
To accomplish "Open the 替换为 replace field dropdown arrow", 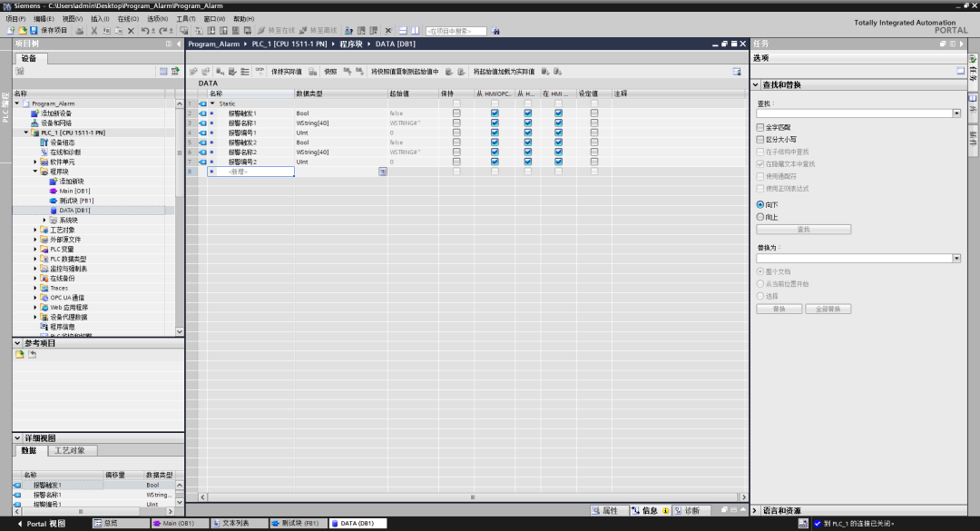I will click(x=956, y=259).
